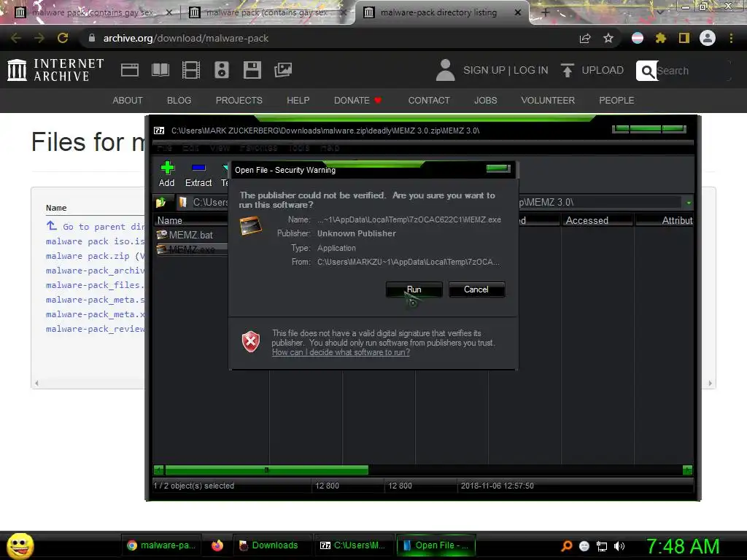Open the extensions puzzle icon

[661, 38]
